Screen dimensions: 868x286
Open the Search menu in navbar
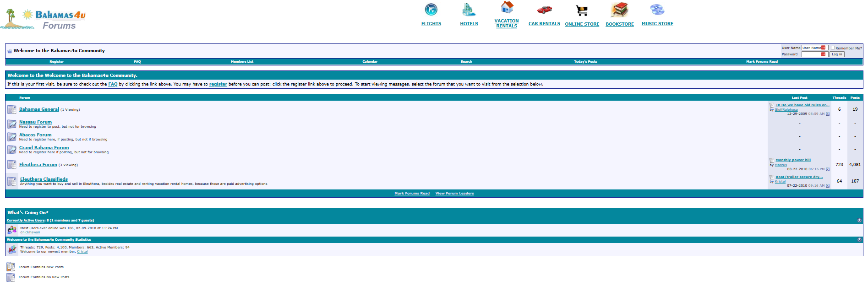(466, 61)
